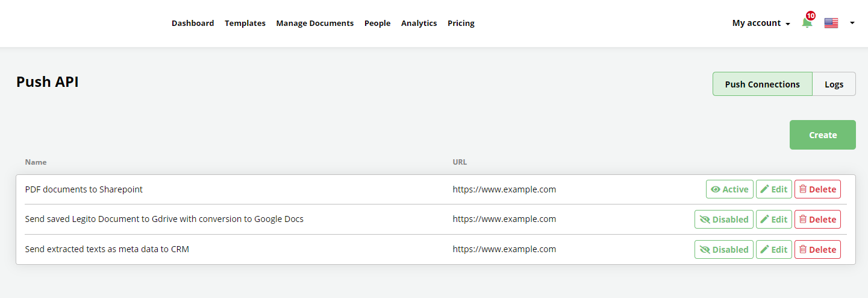
Task: Click trash icon for Gdrive connection row
Action: point(803,220)
